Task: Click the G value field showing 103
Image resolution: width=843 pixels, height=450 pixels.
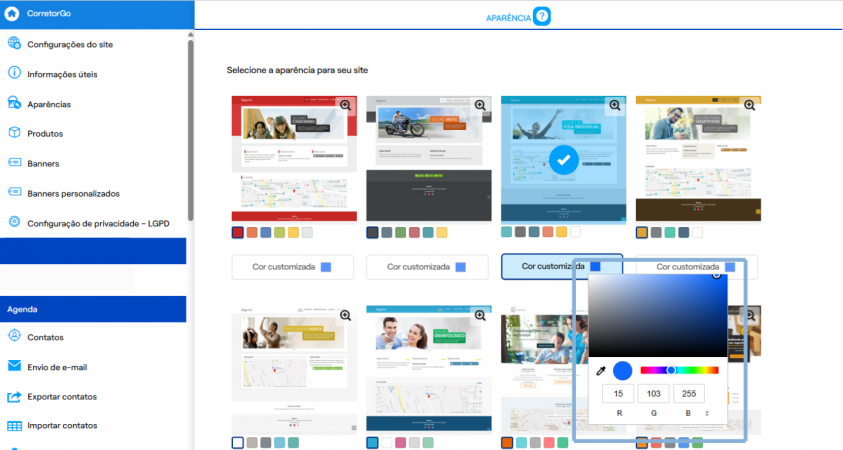Action: 653,394
